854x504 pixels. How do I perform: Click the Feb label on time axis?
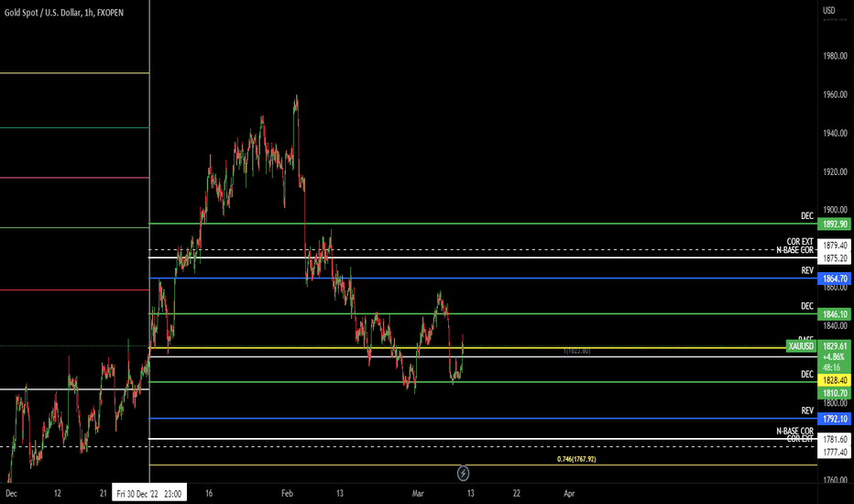pyautogui.click(x=287, y=494)
